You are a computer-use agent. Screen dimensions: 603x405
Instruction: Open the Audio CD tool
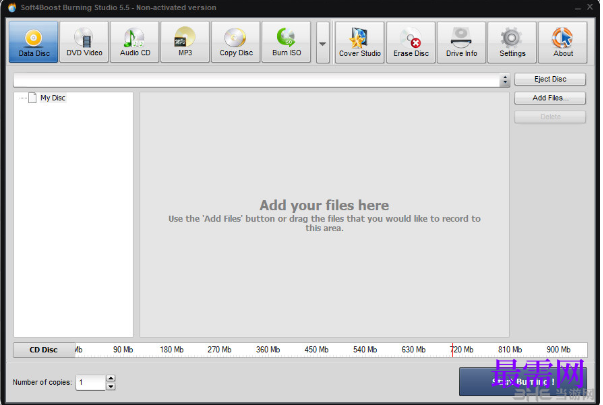(135, 42)
